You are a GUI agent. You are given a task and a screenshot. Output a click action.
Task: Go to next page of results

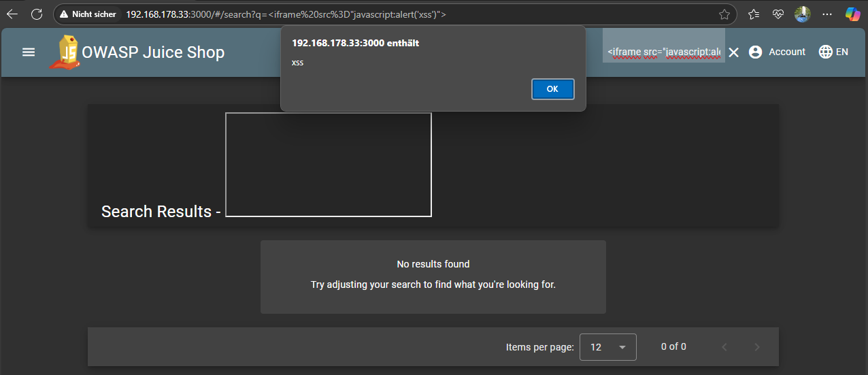coord(757,347)
